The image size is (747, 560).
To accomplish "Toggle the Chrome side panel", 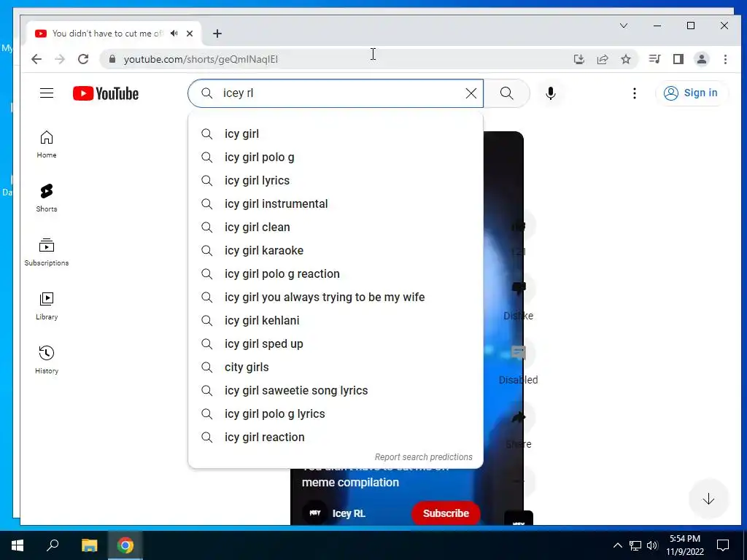I will click(678, 59).
